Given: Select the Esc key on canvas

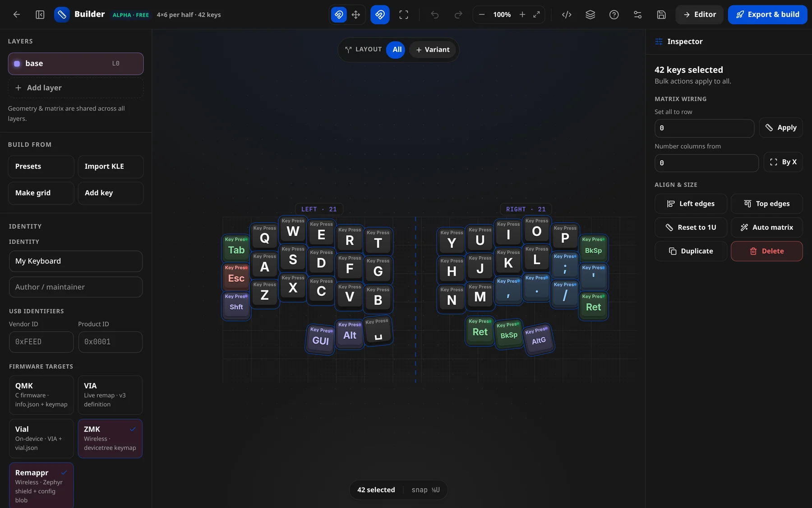Looking at the screenshot, I should (x=236, y=276).
